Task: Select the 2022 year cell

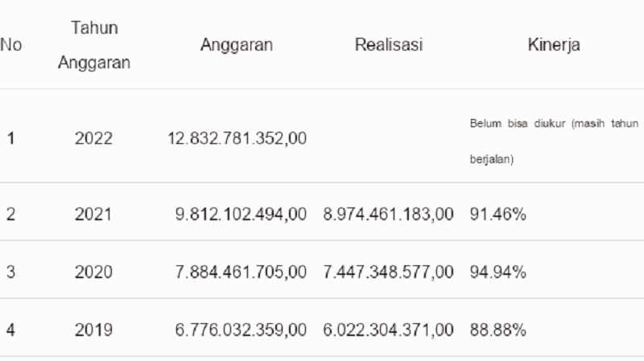Action: [93, 138]
